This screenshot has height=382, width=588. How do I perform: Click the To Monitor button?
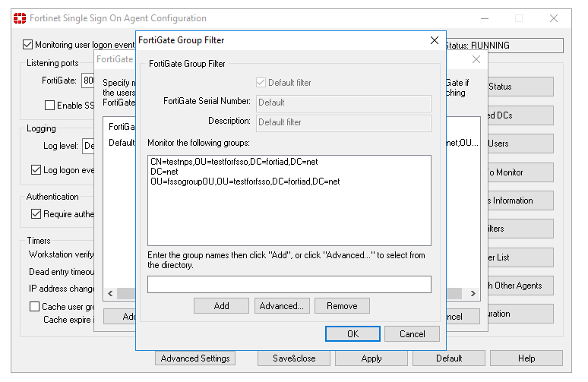point(520,172)
